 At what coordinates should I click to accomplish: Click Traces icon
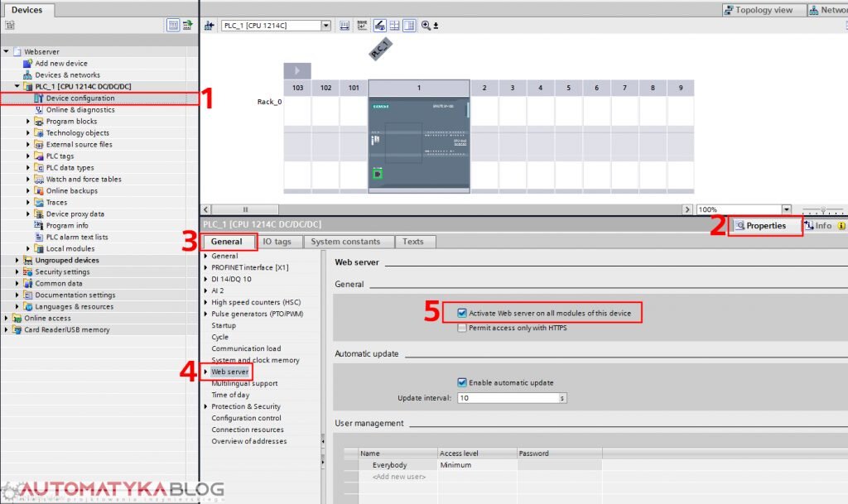pyautogui.click(x=38, y=203)
